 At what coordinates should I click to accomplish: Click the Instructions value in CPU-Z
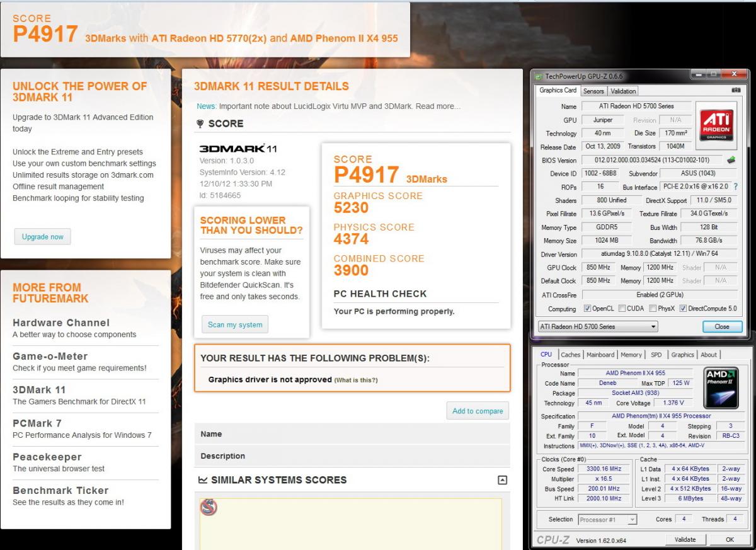click(661, 446)
